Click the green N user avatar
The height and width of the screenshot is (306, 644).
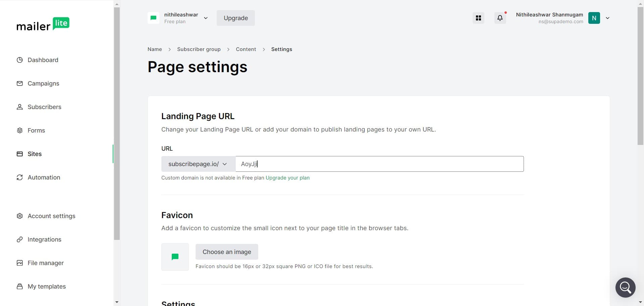pyautogui.click(x=594, y=18)
